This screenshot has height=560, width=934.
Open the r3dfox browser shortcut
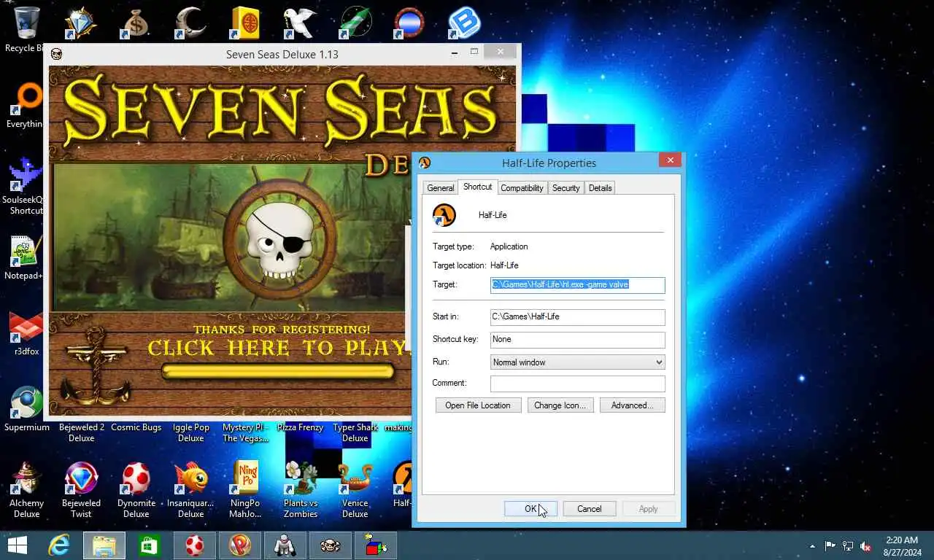pyautogui.click(x=26, y=327)
